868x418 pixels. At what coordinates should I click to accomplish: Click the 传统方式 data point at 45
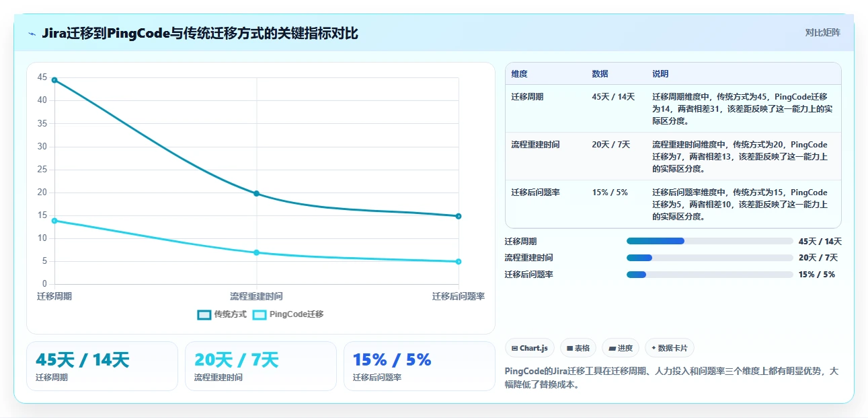pyautogui.click(x=54, y=80)
